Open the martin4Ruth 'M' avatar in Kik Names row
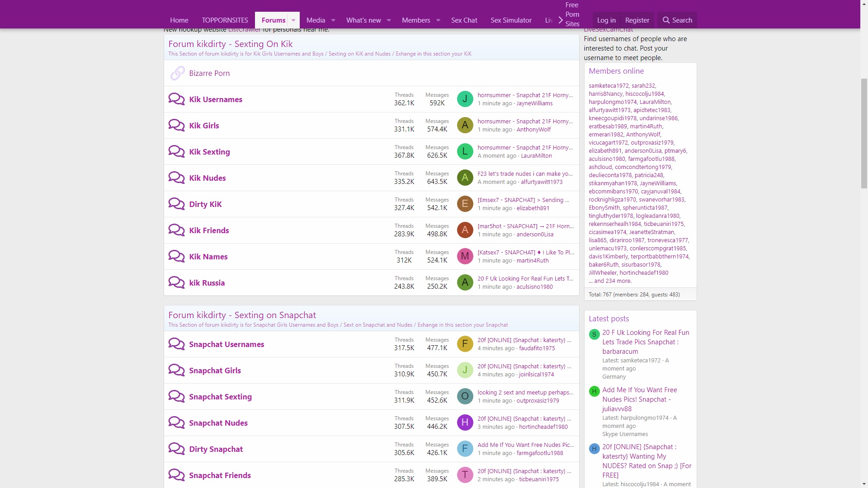 click(465, 256)
